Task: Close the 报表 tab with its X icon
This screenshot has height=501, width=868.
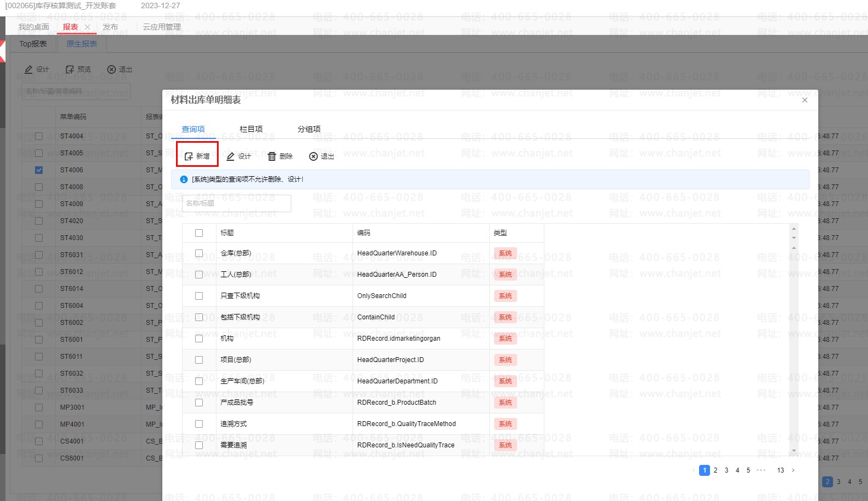Action: pyautogui.click(x=87, y=27)
